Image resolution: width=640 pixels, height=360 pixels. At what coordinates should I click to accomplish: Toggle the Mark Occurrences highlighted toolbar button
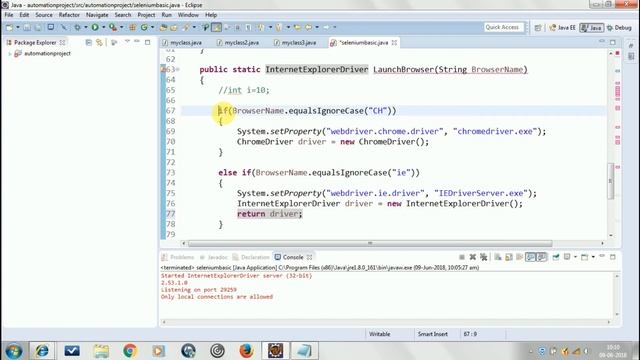tap(216, 27)
